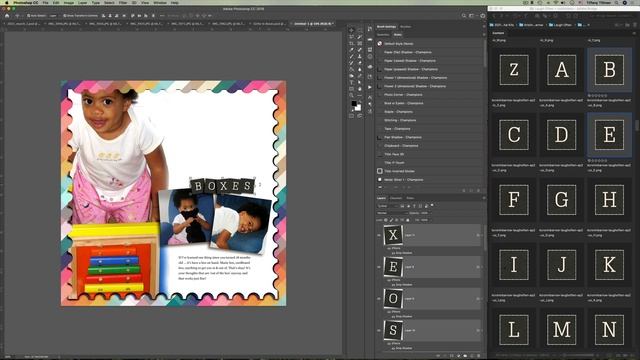Click the lock all icon in Layers panel
Image resolution: width=640 pixels, height=360 pixels.
pyautogui.click(x=408, y=220)
